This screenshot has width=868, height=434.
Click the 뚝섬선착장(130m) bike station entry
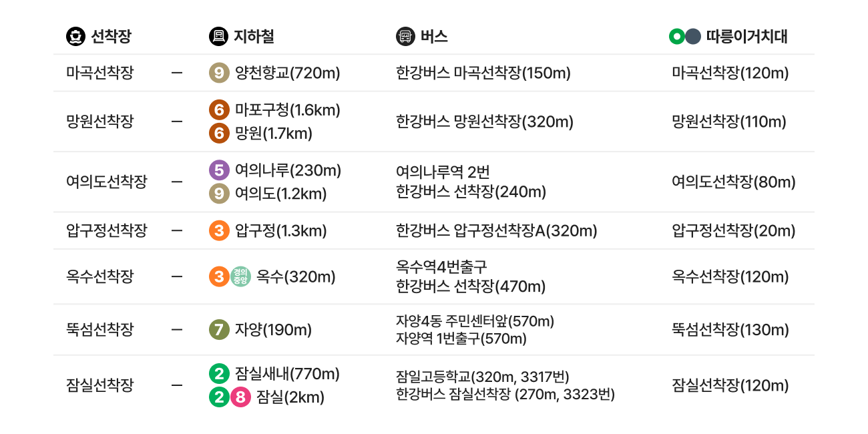[730, 329]
